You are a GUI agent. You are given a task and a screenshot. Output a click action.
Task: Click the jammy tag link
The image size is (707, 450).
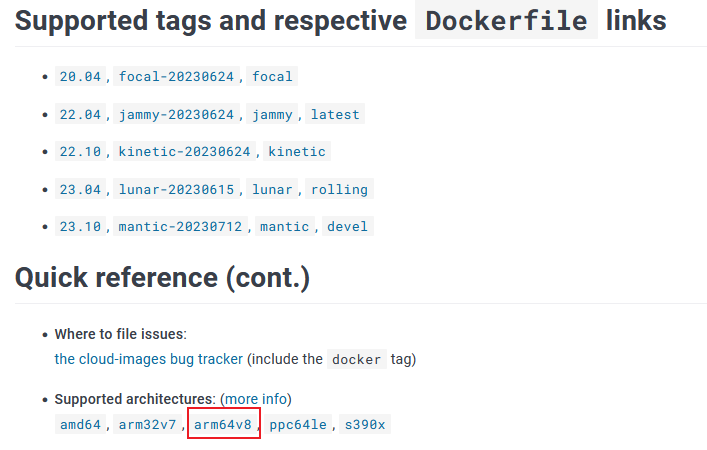[x=272, y=114]
